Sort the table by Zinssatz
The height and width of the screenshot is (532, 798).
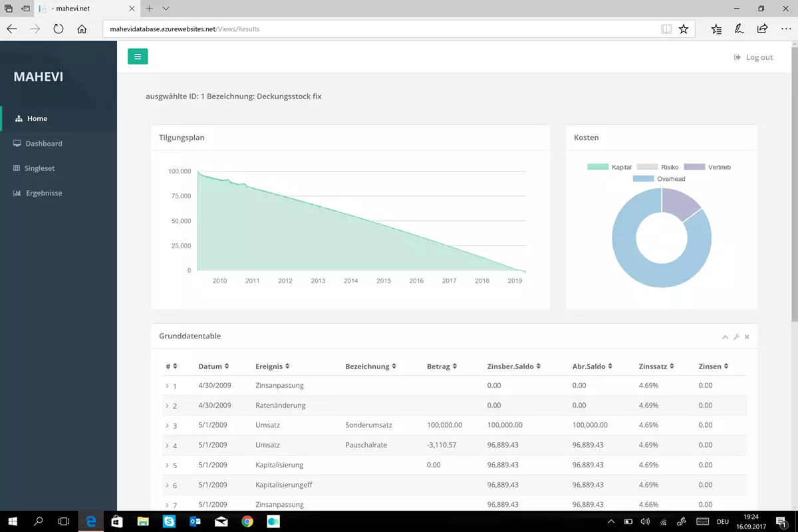[657, 366]
